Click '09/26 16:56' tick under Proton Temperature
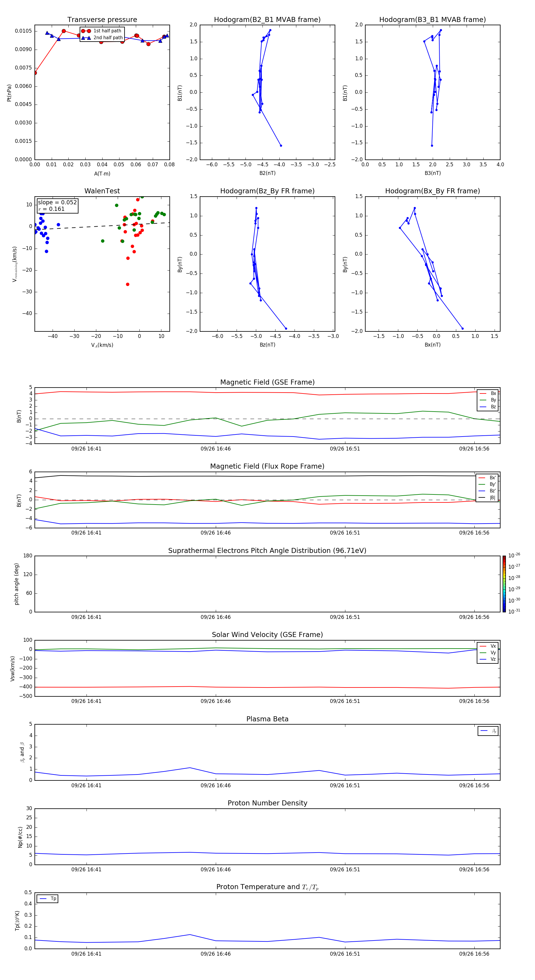The height and width of the screenshot is (980, 535). tap(474, 954)
